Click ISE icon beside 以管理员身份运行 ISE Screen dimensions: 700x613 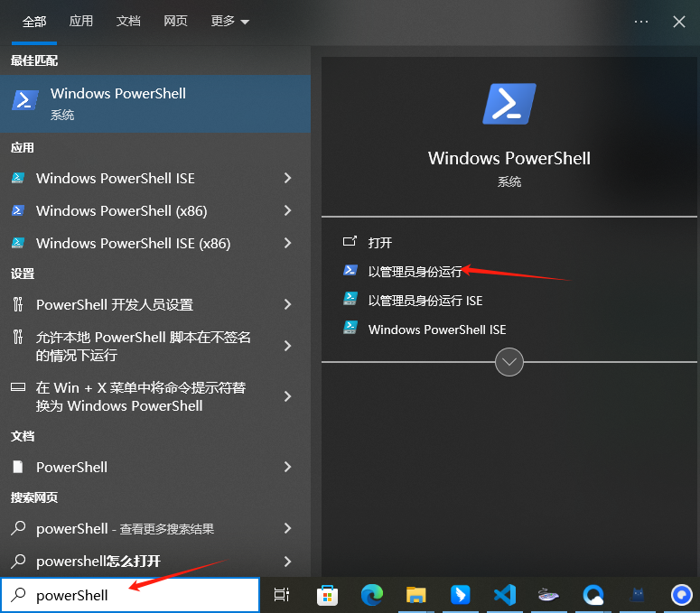click(x=350, y=299)
